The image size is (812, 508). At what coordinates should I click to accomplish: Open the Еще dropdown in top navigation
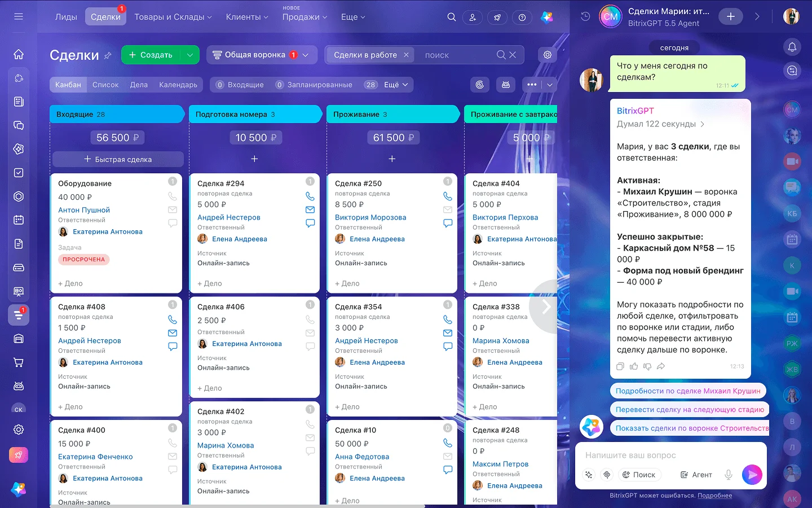[x=353, y=17]
